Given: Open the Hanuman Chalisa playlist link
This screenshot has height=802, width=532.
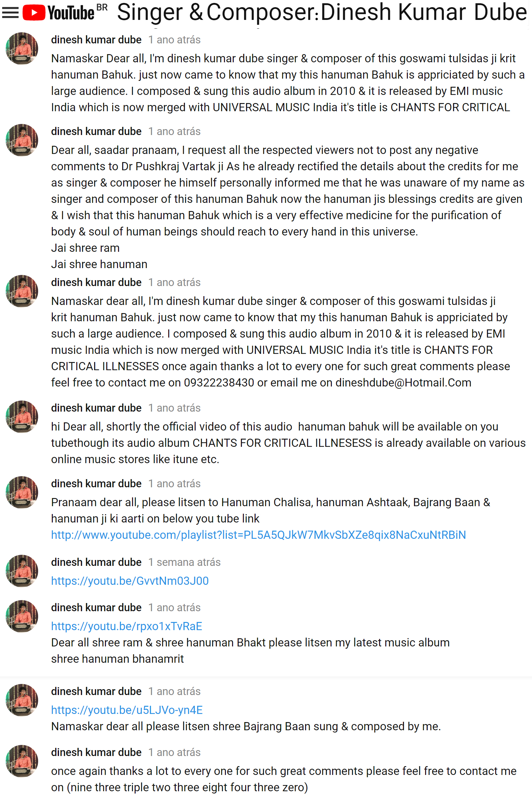Looking at the screenshot, I should click(x=258, y=535).
